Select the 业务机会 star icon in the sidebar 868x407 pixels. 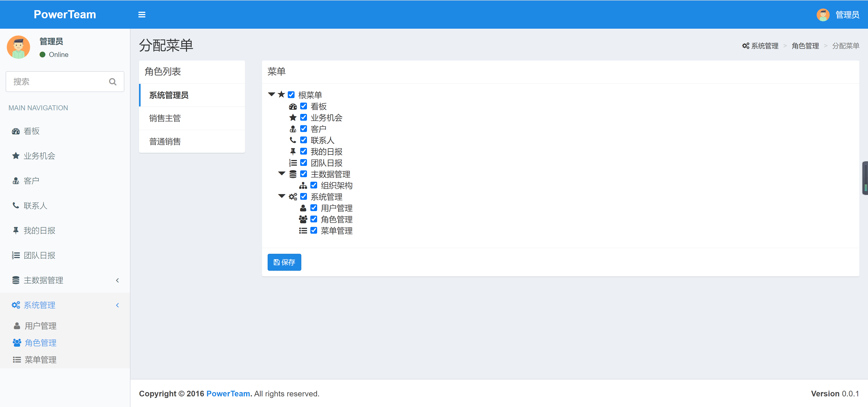[x=16, y=156]
